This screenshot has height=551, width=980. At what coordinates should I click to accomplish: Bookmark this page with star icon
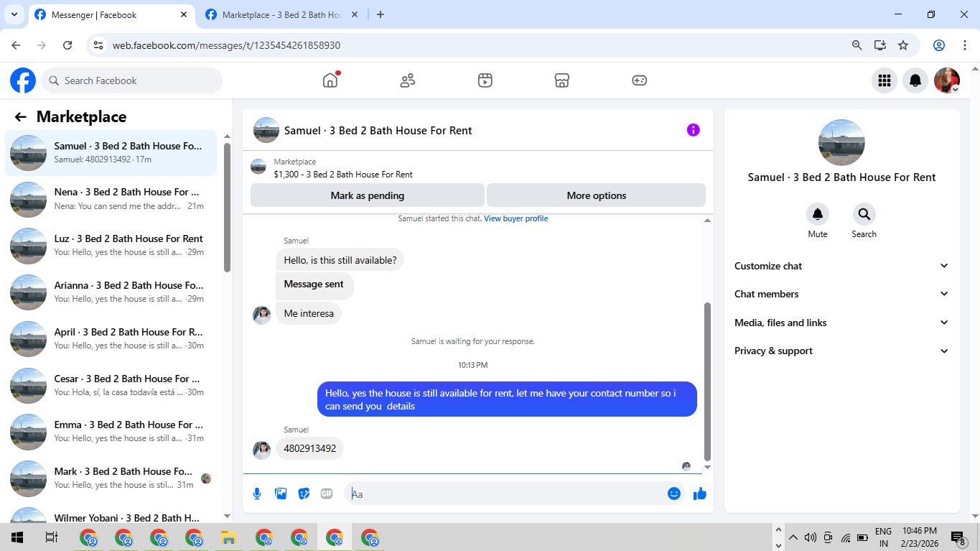click(903, 45)
